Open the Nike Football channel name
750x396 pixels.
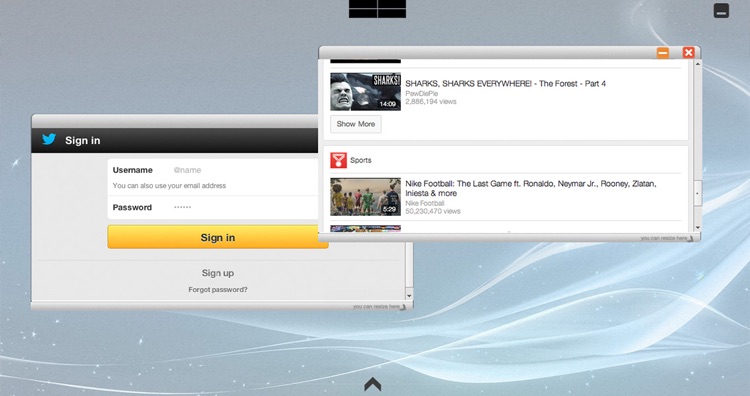[x=425, y=203]
